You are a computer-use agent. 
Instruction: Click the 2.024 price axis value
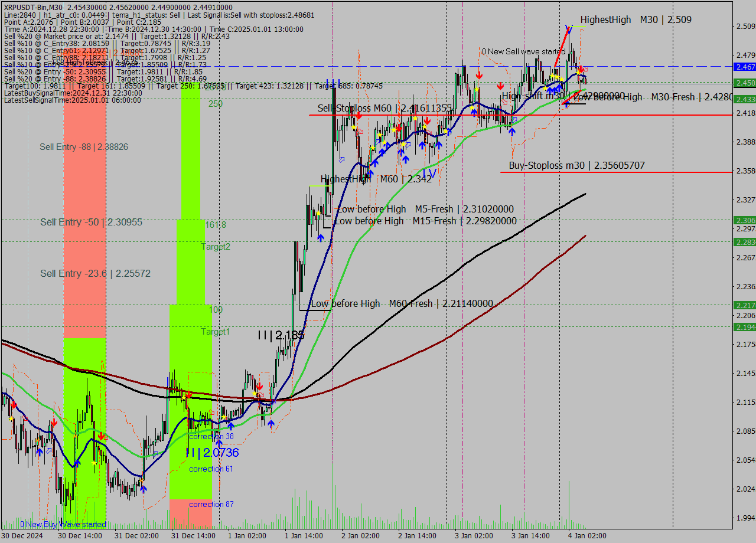(745, 489)
